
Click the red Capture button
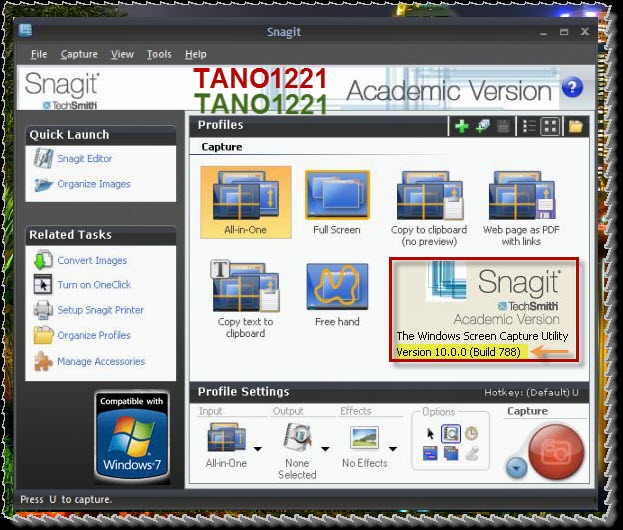(556, 452)
